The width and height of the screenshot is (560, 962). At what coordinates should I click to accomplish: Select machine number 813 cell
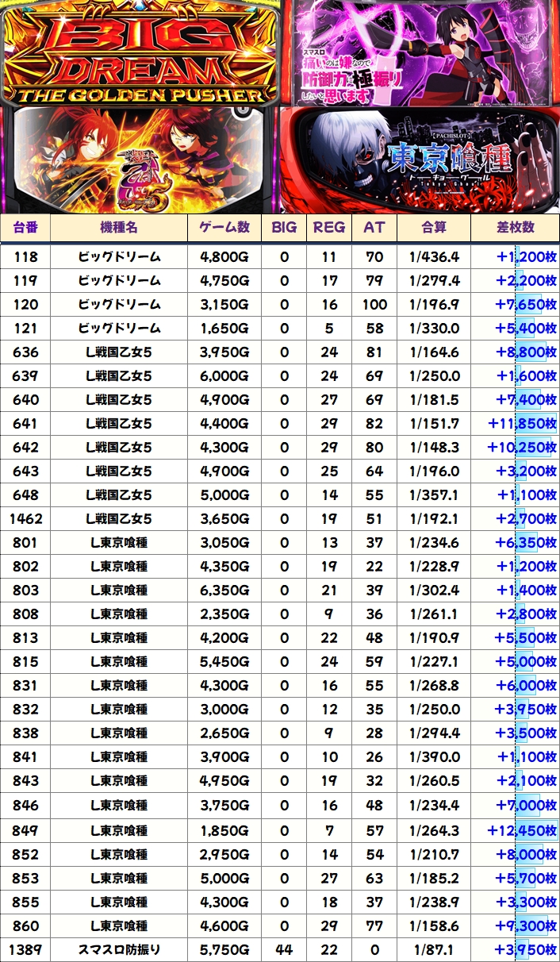click(x=25, y=638)
